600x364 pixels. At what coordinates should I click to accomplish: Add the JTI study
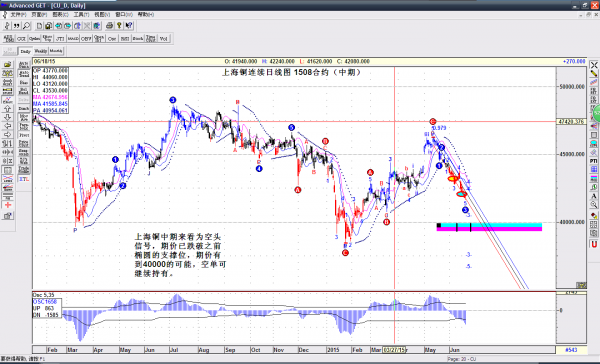(60, 38)
